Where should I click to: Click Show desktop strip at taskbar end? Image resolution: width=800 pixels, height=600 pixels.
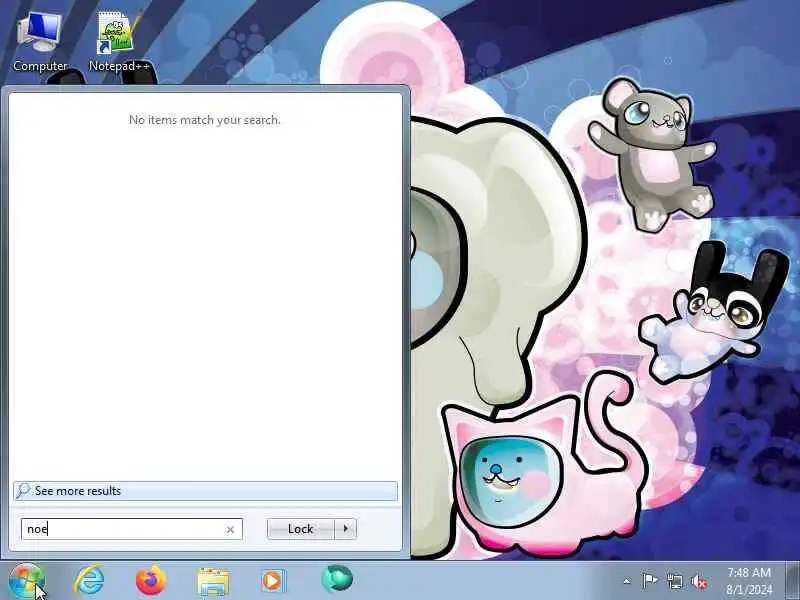[793, 581]
